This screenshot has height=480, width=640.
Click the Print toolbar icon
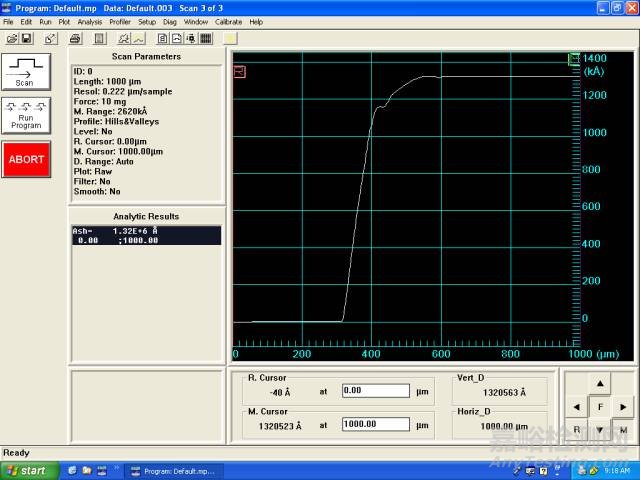[x=75, y=38]
